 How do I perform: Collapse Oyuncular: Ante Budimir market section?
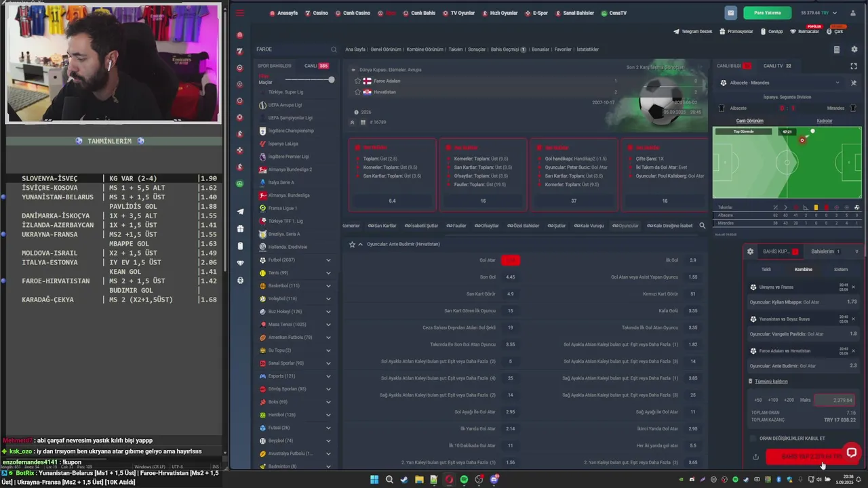[x=360, y=244]
